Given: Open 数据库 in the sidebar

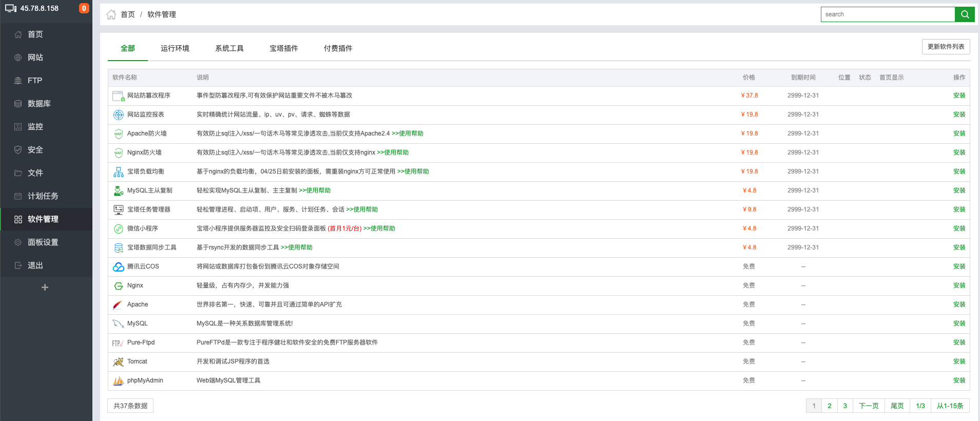Looking at the screenshot, I should (46, 104).
